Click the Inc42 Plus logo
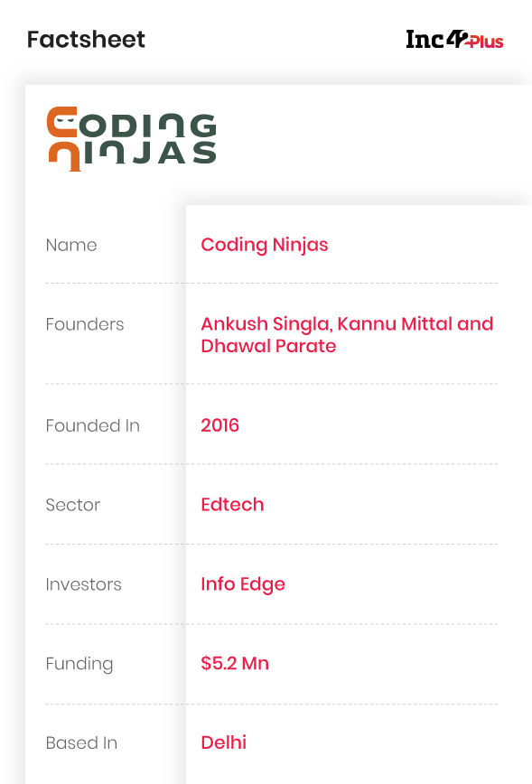 (454, 39)
